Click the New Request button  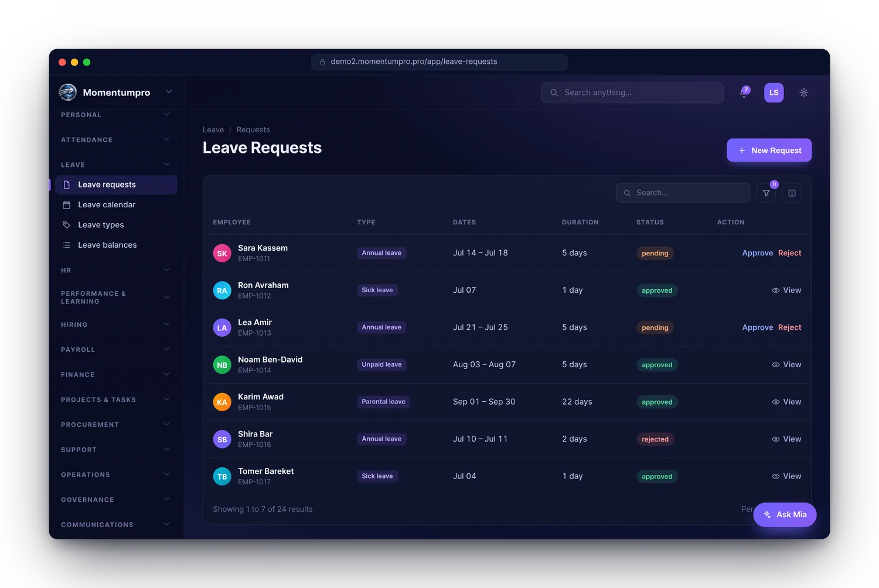point(769,150)
